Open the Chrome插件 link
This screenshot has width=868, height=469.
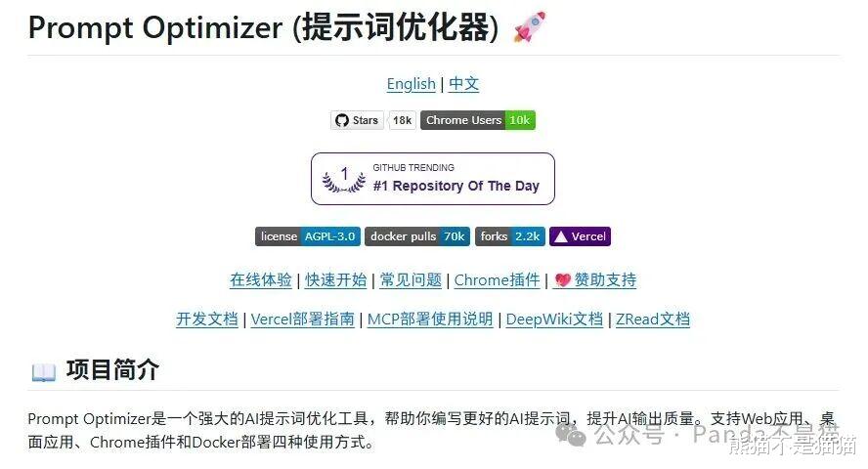(498, 280)
